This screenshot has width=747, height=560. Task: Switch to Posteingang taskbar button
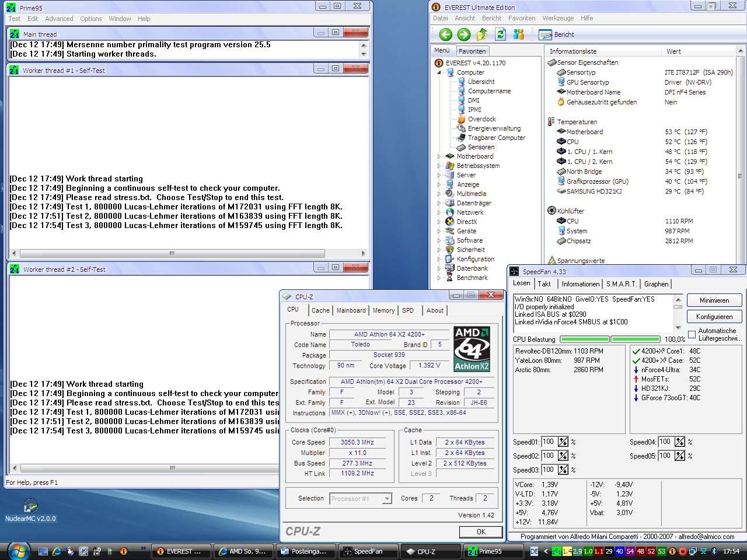pyautogui.click(x=307, y=551)
